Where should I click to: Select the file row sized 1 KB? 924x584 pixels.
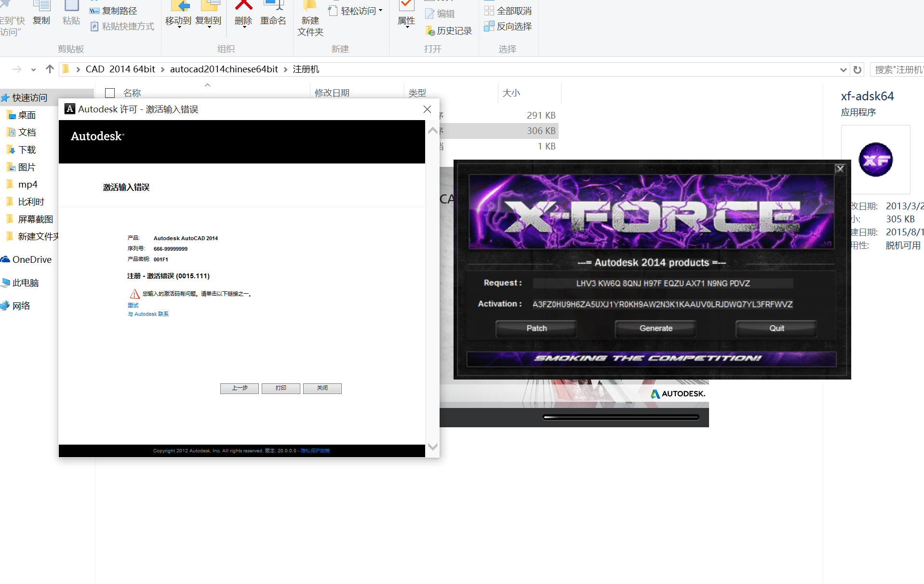499,146
